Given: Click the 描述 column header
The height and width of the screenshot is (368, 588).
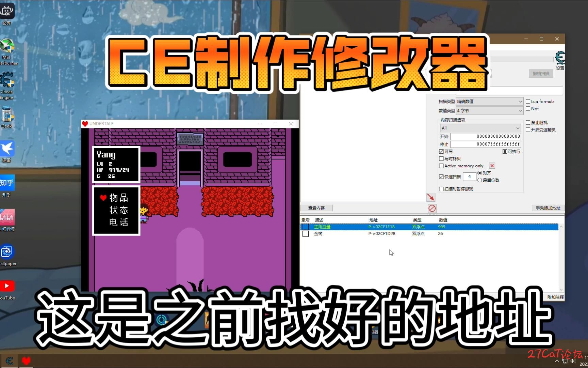Looking at the screenshot, I should coord(319,220).
